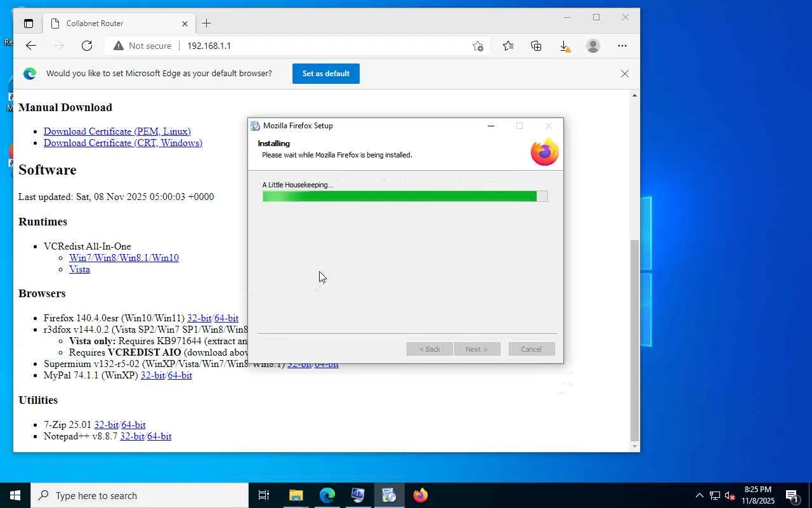
Task: Open the volume tray icon
Action: pyautogui.click(x=730, y=495)
